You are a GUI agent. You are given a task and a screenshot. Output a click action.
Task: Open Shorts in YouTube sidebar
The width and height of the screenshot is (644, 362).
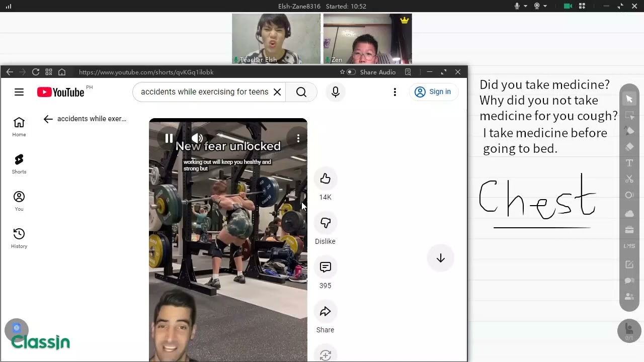pyautogui.click(x=19, y=163)
